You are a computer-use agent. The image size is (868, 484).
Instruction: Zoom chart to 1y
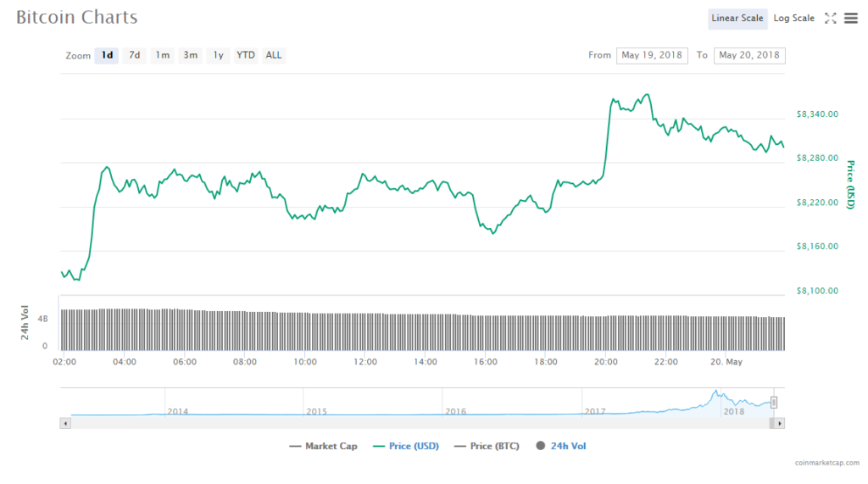pyautogui.click(x=218, y=55)
